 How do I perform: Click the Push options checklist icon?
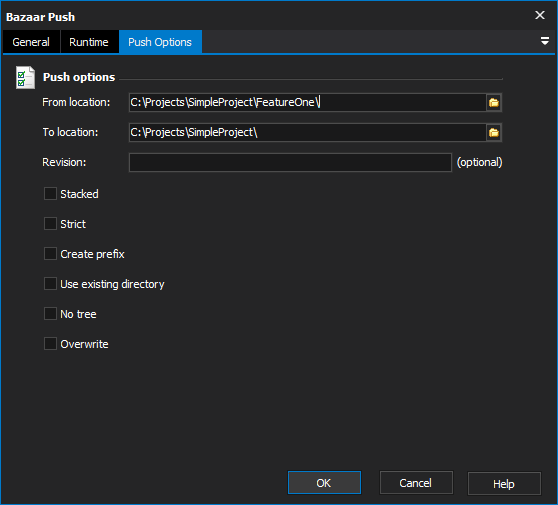pyautogui.click(x=25, y=77)
